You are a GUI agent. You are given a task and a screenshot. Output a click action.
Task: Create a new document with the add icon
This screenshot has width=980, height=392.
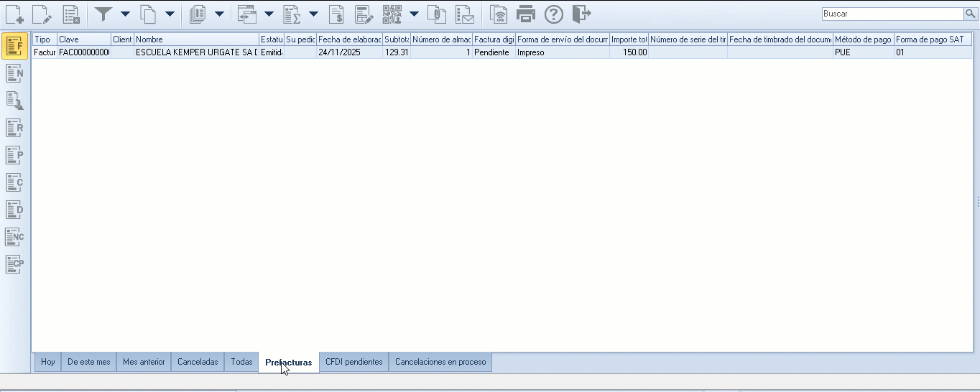pyautogui.click(x=14, y=14)
